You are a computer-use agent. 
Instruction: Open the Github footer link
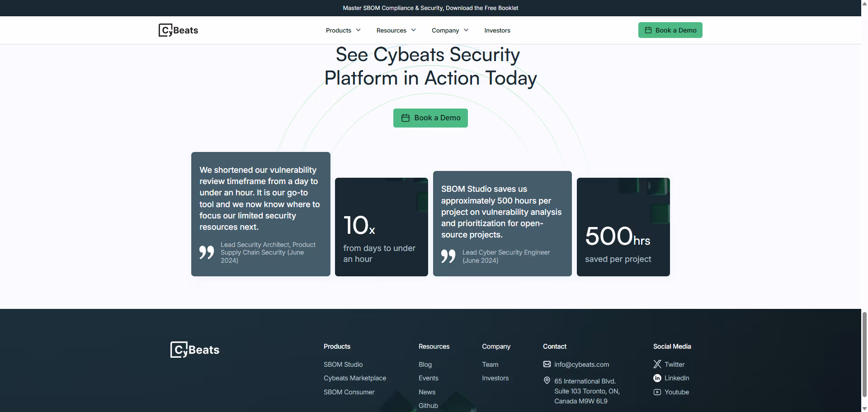(x=428, y=406)
